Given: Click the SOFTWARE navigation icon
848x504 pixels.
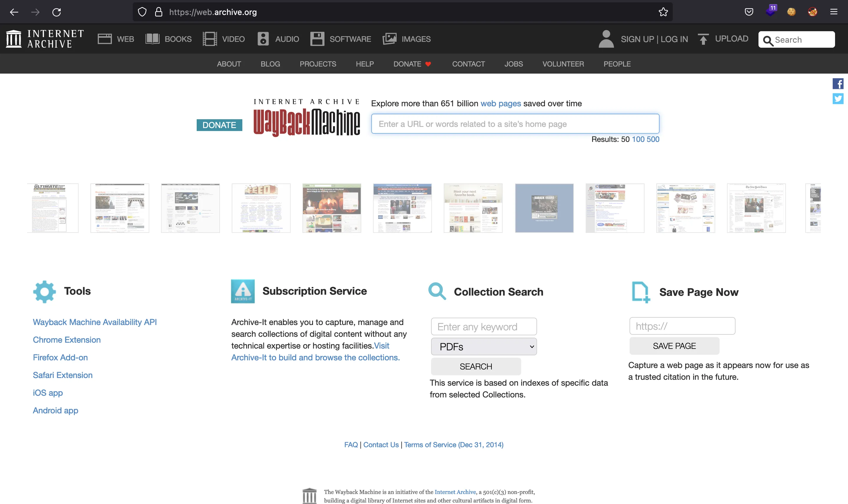Looking at the screenshot, I should (x=317, y=38).
